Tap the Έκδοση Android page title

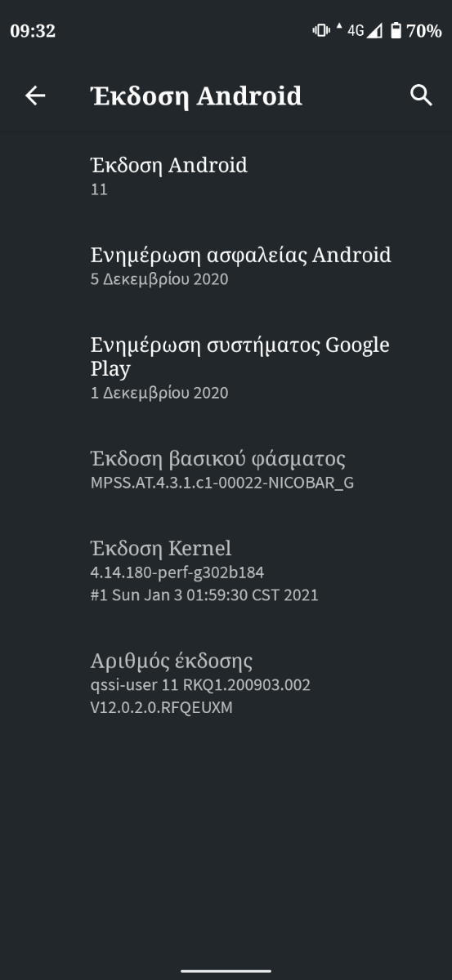coord(196,96)
